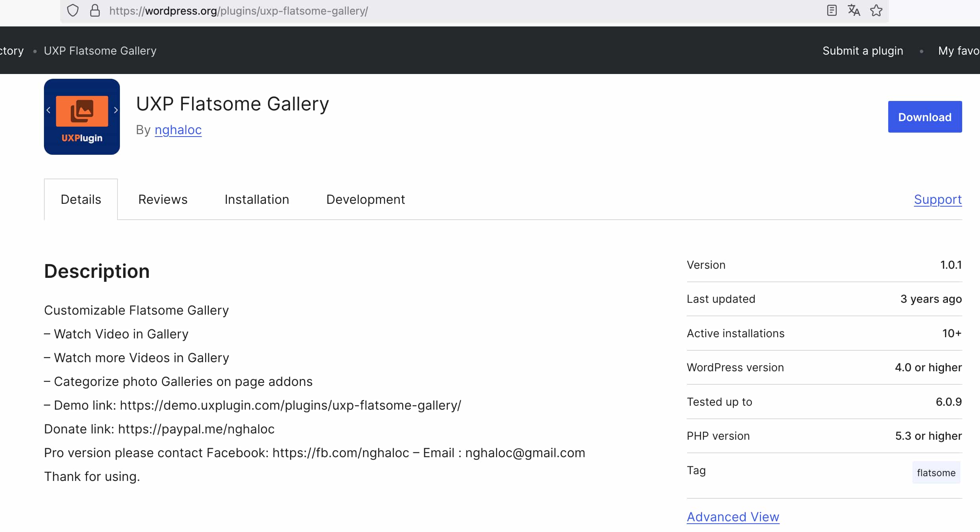980x532 pixels.
Task: Click Last updated value 3 years ago
Action: [931, 299]
